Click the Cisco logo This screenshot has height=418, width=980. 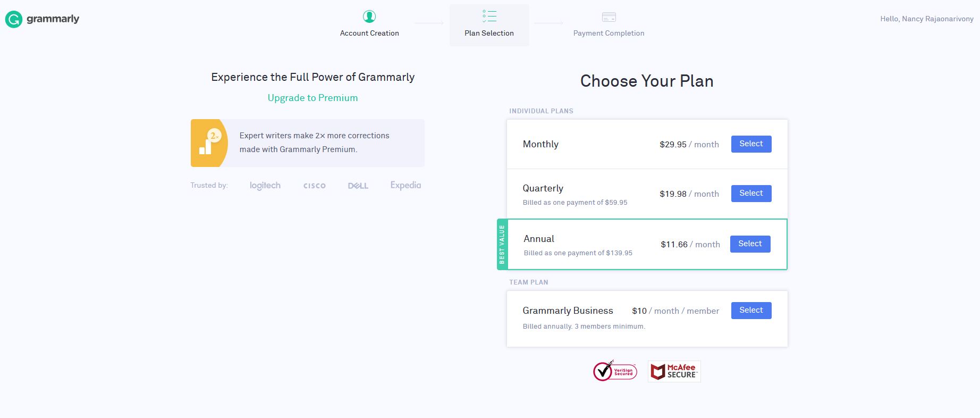tap(314, 186)
